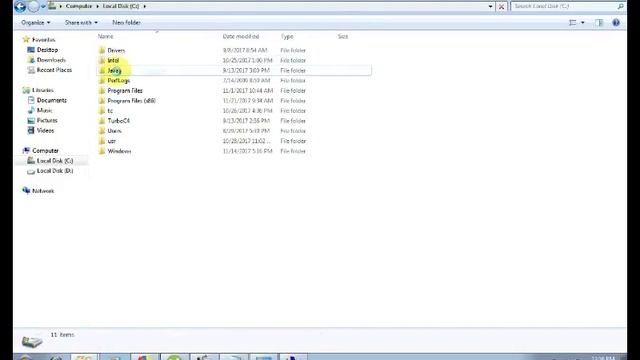
Task: Select the TurboC4 folder name
Action: point(118,121)
